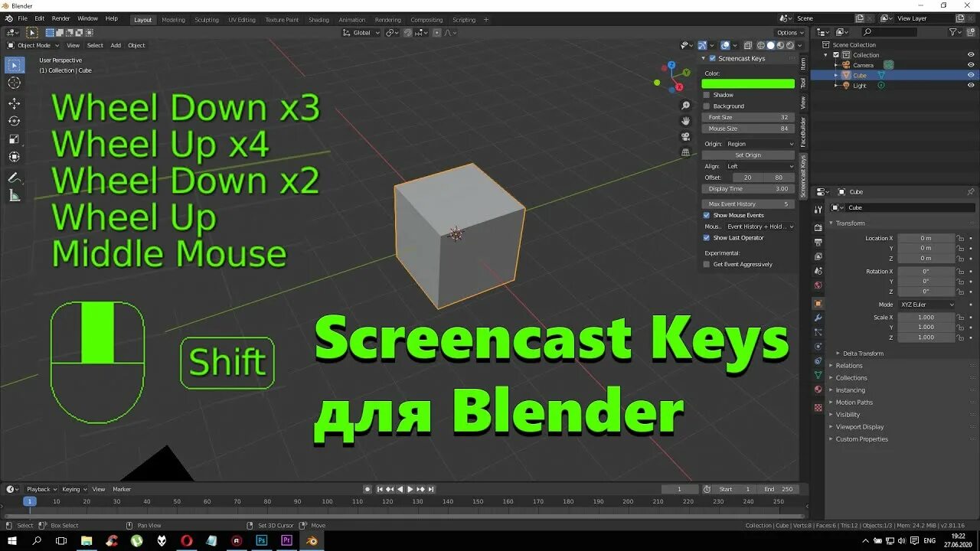Switch perspective/orthographic with grid icon

686,152
